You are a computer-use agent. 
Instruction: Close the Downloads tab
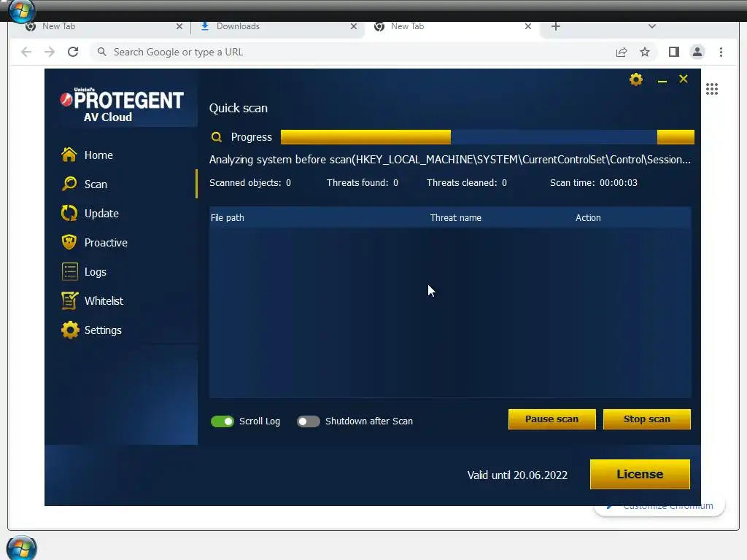coord(354,27)
